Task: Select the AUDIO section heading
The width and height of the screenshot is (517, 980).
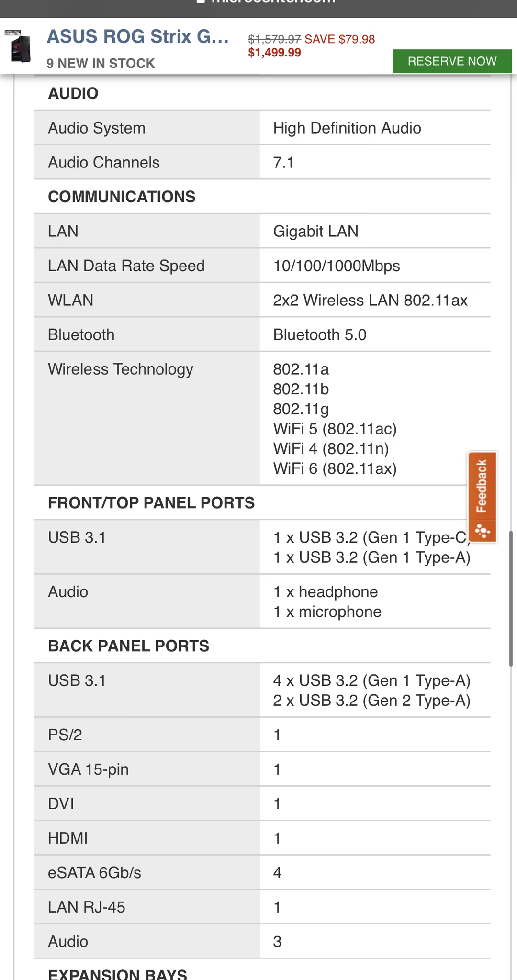Action: [73, 93]
